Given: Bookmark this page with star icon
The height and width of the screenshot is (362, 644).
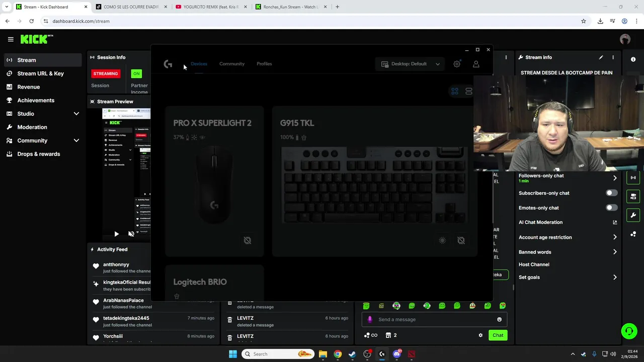Looking at the screenshot, I should (584, 21).
